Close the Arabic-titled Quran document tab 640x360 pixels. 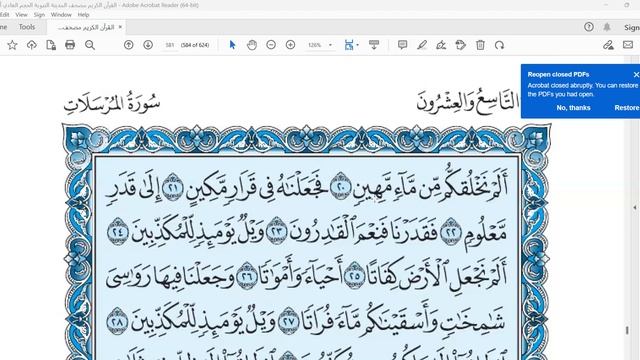[x=120, y=27]
